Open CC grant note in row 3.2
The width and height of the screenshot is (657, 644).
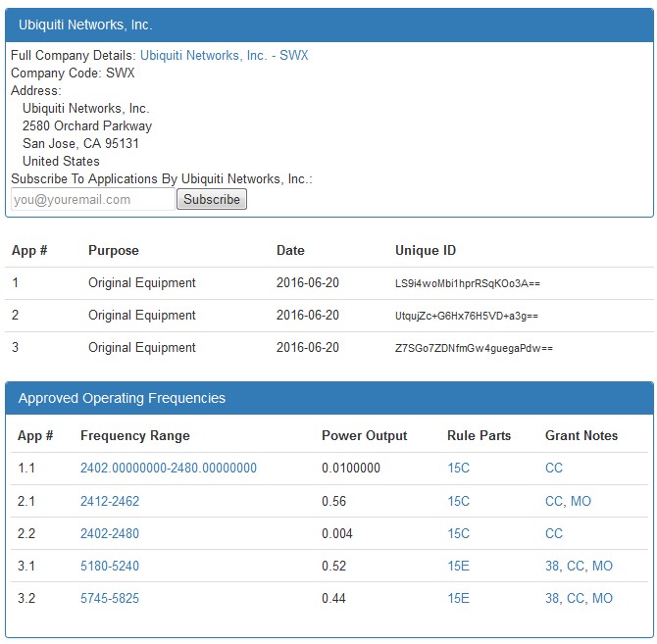pyautogui.click(x=576, y=598)
